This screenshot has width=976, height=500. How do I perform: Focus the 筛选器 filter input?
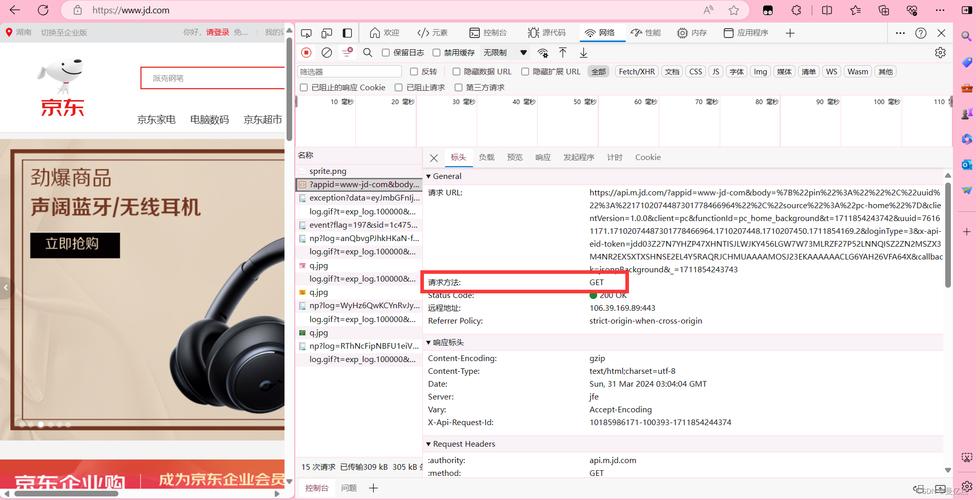tap(349, 72)
